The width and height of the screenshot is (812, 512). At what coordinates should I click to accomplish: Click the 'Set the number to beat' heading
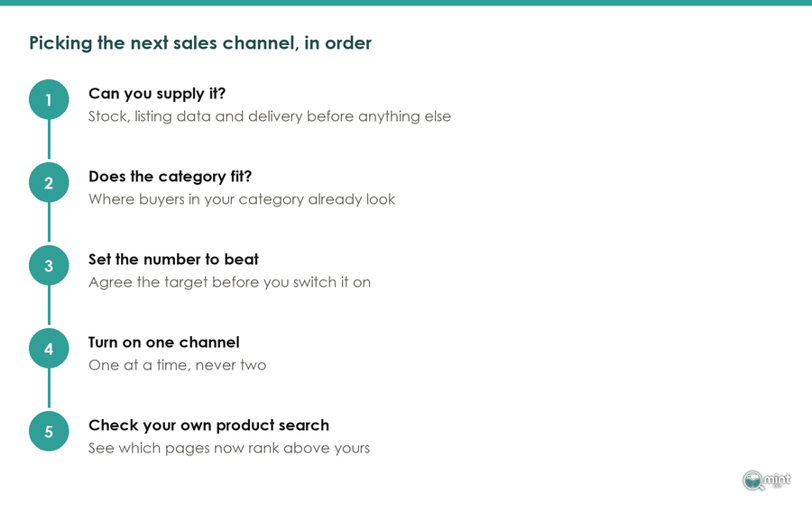[173, 259]
